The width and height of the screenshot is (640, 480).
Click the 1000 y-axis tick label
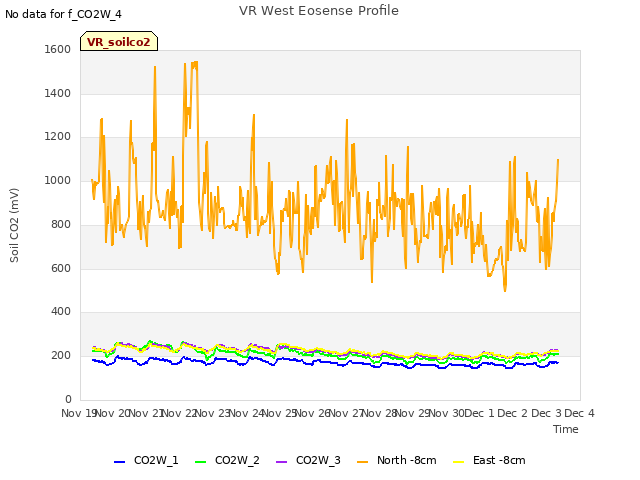click(x=58, y=180)
